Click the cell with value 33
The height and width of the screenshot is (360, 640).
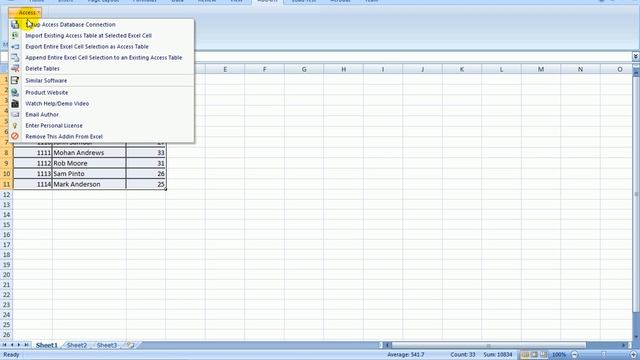point(146,153)
